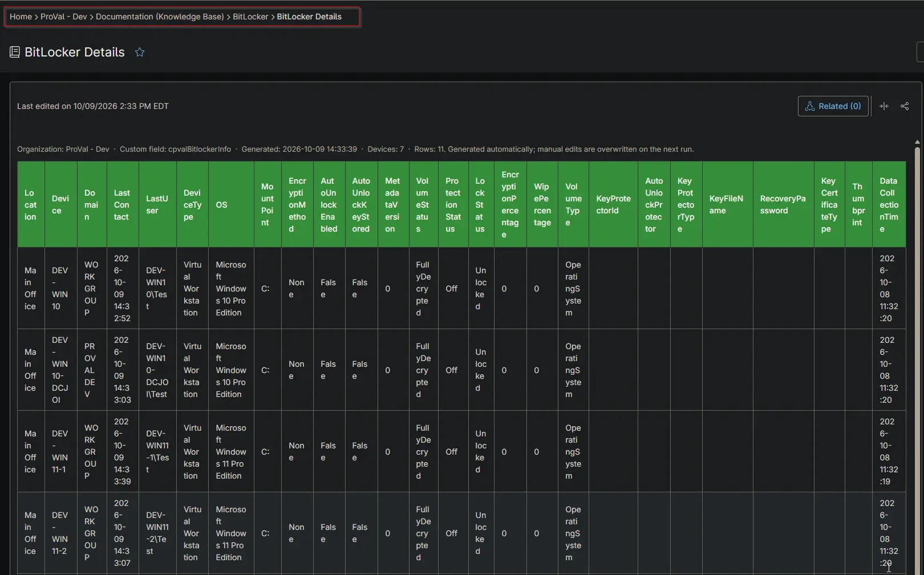The height and width of the screenshot is (575, 924).
Task: Select the DEV-WIN10-DCJOI device cell
Action: click(x=60, y=370)
